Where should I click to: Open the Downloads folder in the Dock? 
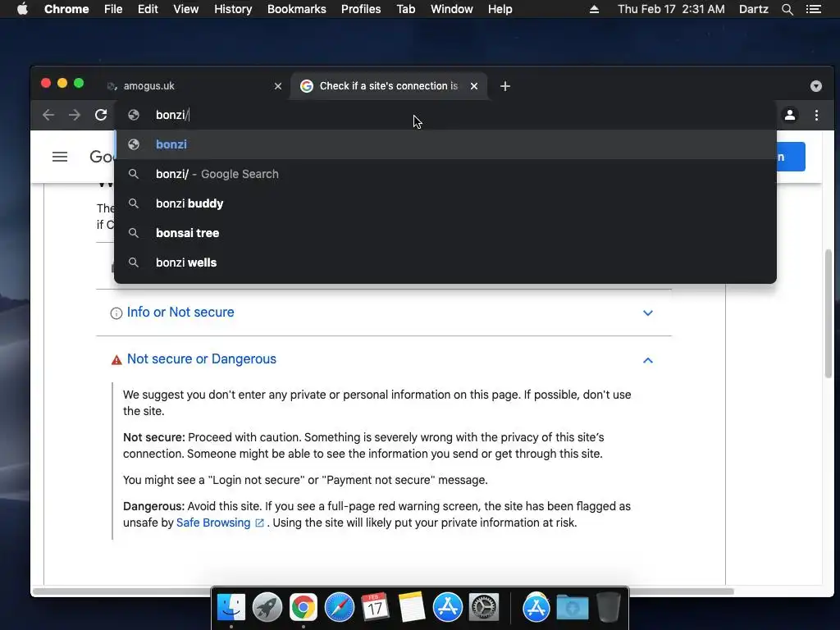[x=572, y=608]
